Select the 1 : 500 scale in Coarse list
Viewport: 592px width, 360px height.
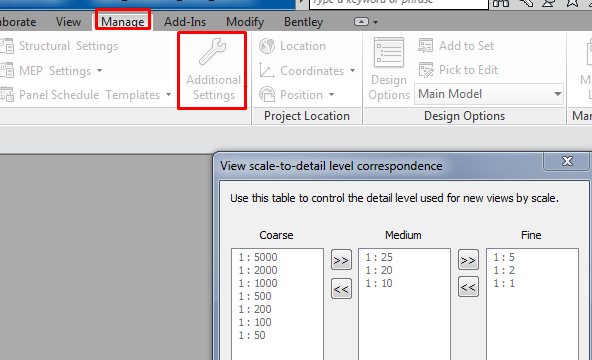pos(255,296)
